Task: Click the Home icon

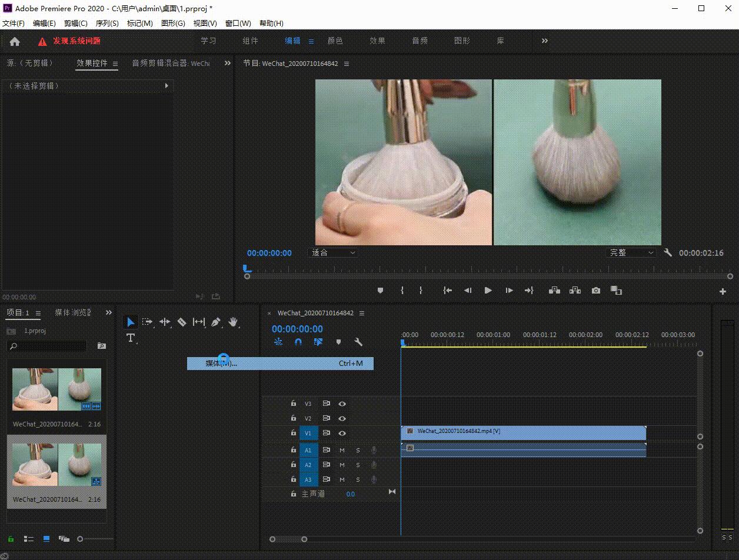Action: pyautogui.click(x=15, y=41)
